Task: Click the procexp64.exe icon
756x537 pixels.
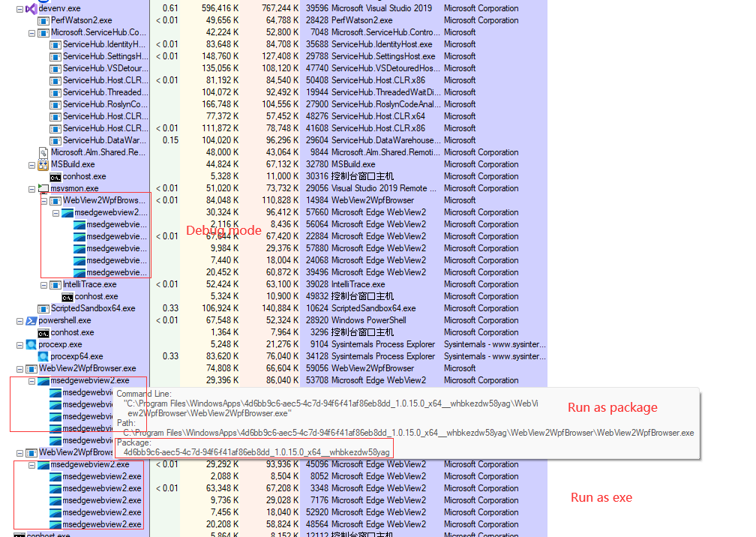Action: (43, 356)
